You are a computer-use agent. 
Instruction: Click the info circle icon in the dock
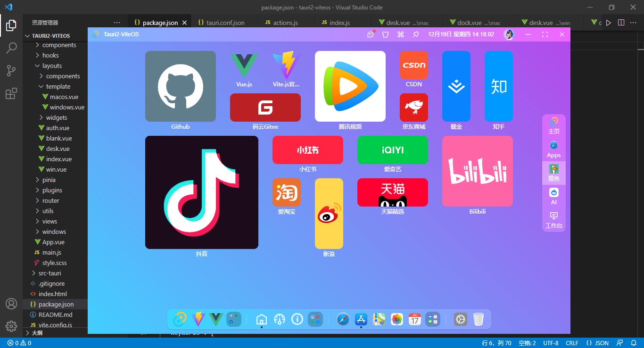pyautogui.click(x=297, y=319)
